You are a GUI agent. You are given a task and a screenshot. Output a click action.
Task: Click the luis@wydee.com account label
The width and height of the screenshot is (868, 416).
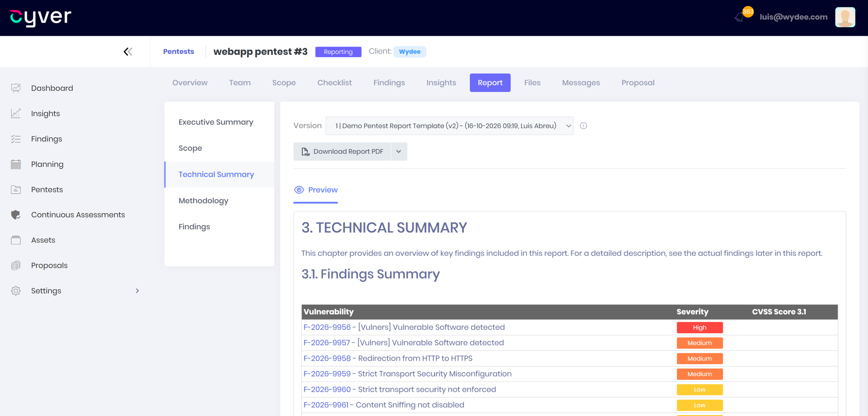[793, 17]
